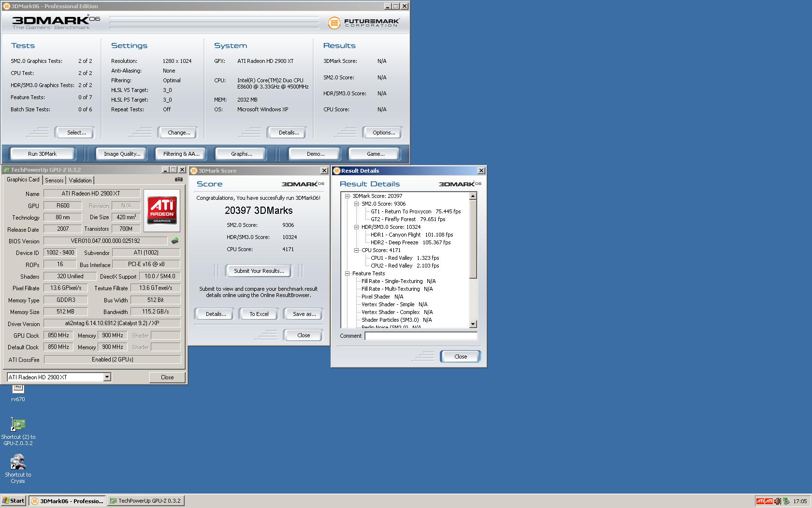The width and height of the screenshot is (812, 508).
Task: Click Options... under Results
Action: (x=382, y=133)
